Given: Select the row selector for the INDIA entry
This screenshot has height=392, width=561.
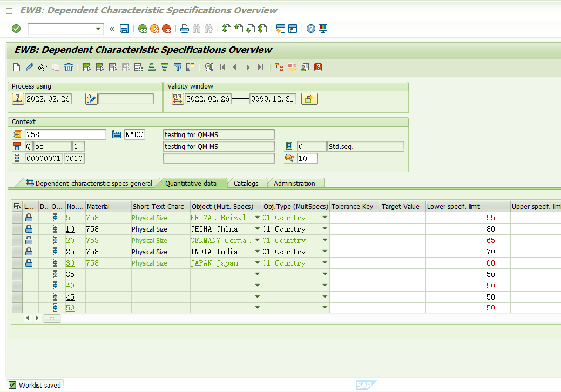Looking at the screenshot, I should click(17, 251).
